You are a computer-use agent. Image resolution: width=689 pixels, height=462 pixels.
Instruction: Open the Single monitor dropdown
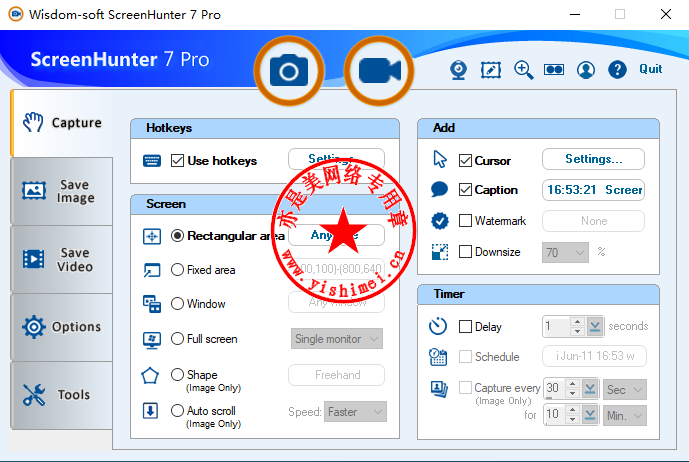tap(337, 339)
